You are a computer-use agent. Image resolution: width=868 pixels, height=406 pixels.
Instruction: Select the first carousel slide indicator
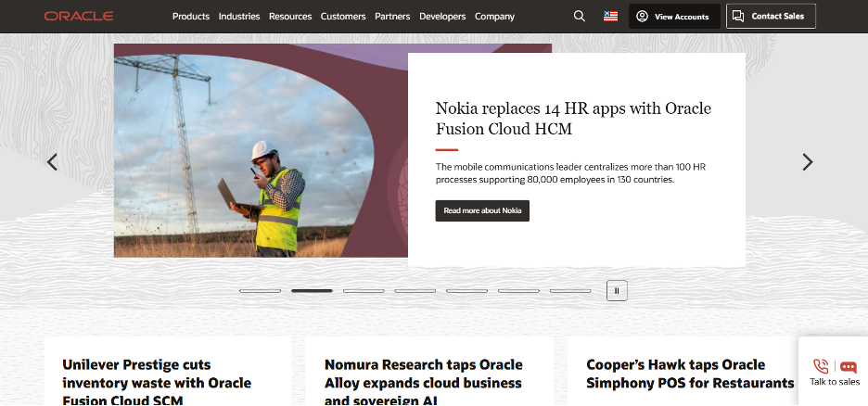point(260,290)
